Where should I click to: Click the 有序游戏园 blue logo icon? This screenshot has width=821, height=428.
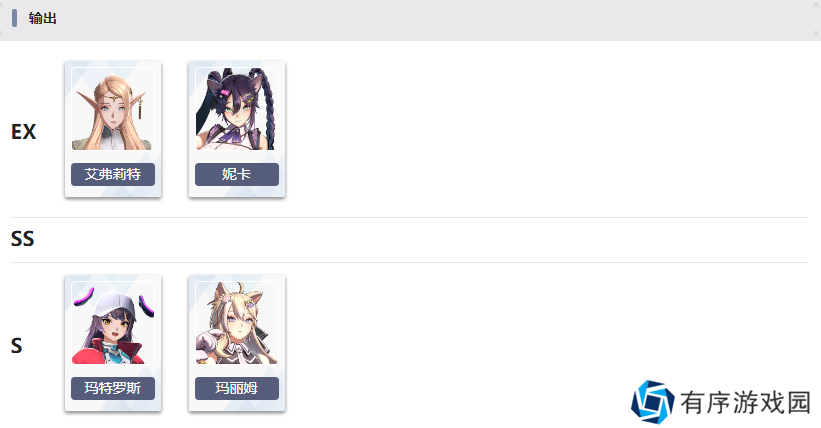coord(652,402)
